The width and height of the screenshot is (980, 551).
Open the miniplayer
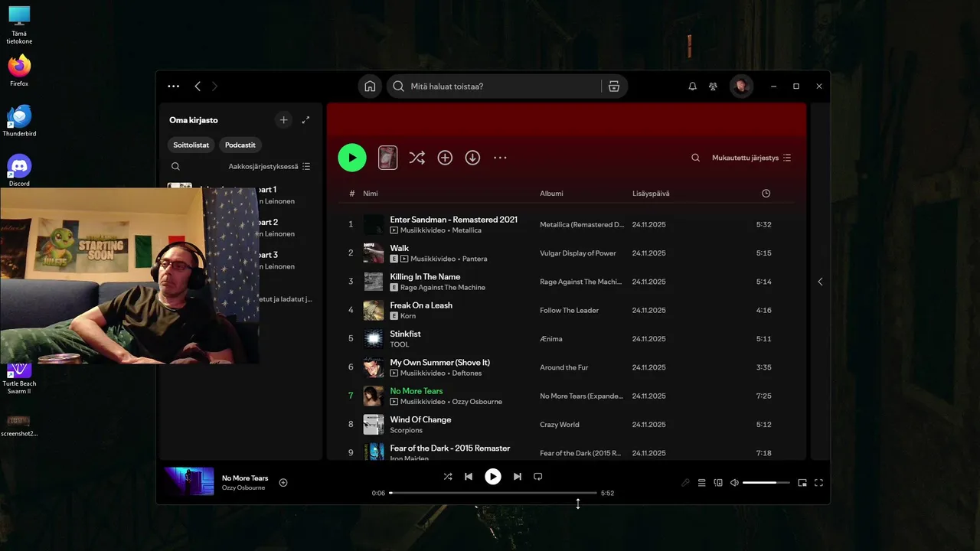coord(802,483)
